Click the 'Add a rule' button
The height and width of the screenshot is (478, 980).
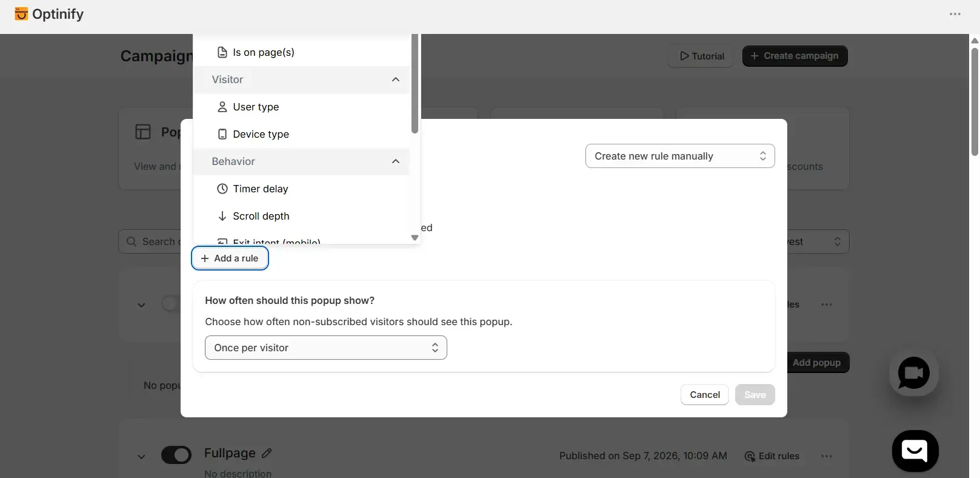coord(230,258)
